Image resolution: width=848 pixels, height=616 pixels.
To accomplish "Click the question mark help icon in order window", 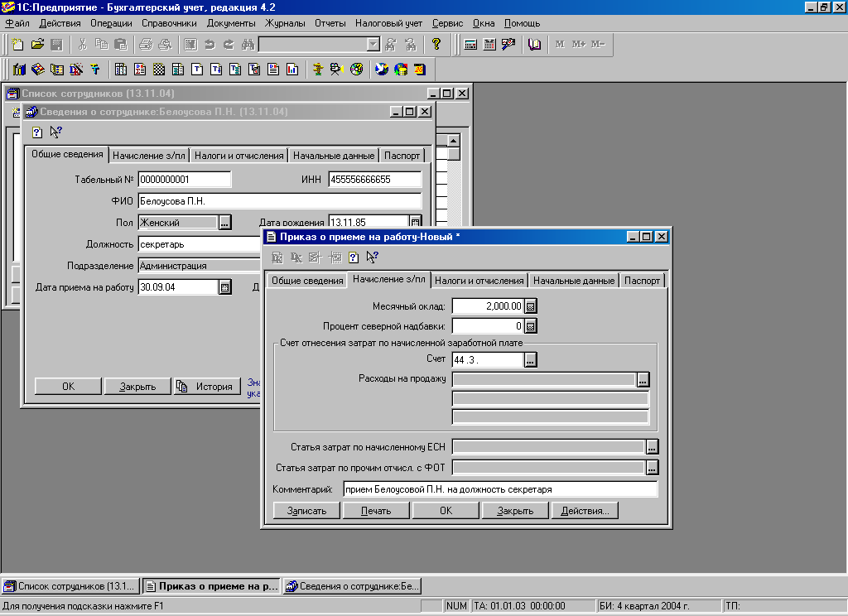I will click(x=354, y=257).
